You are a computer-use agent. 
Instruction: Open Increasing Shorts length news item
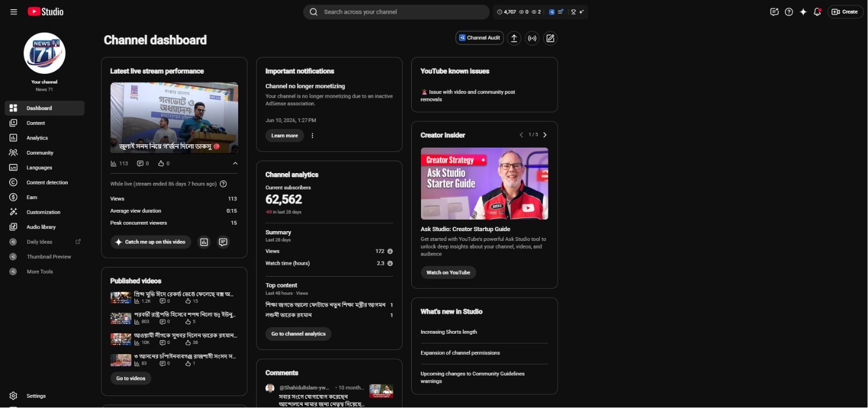[449, 332]
